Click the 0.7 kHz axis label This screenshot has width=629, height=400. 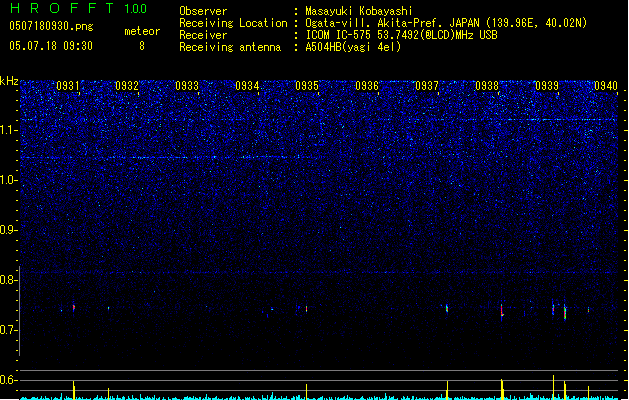[x=8, y=330]
